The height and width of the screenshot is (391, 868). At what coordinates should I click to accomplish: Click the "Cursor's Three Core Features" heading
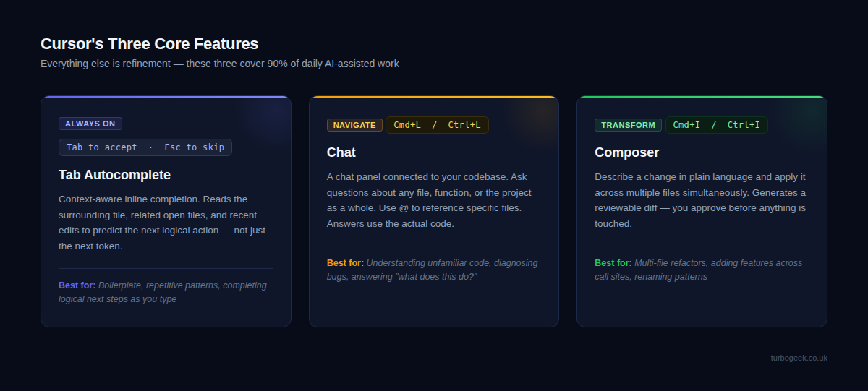[149, 44]
